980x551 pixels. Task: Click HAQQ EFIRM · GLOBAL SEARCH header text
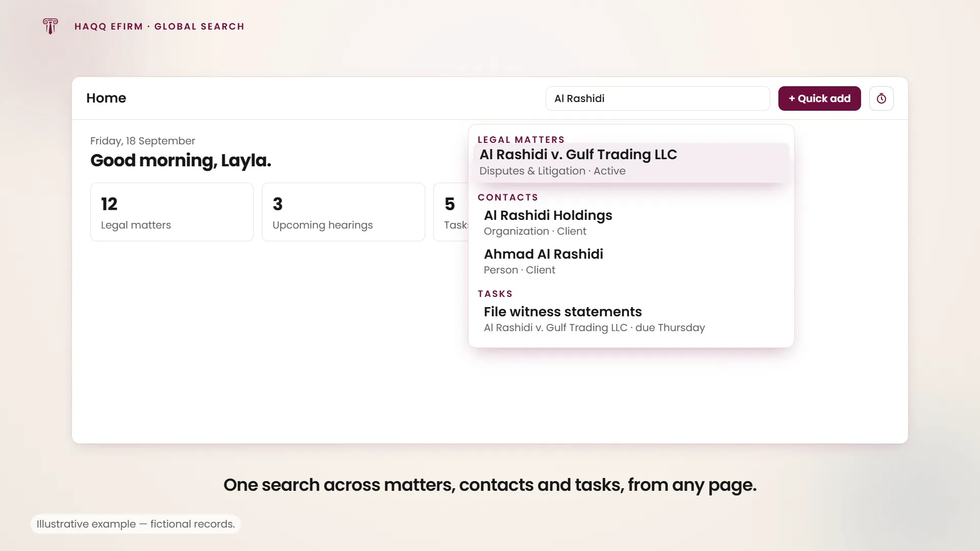159,27
